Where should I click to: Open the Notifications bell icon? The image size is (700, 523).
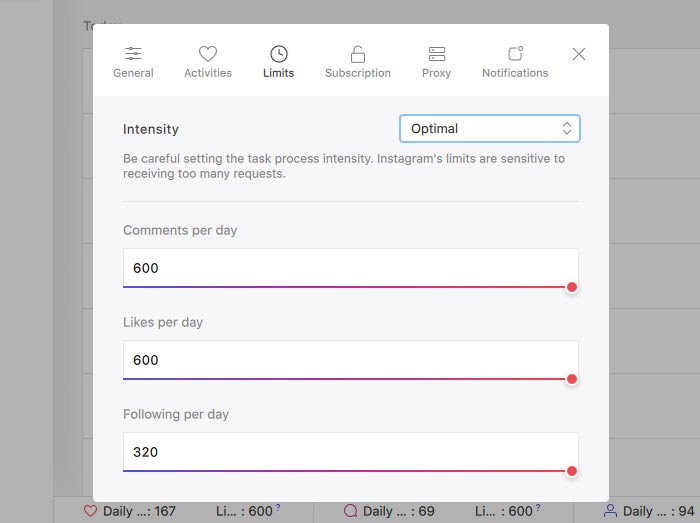515,54
